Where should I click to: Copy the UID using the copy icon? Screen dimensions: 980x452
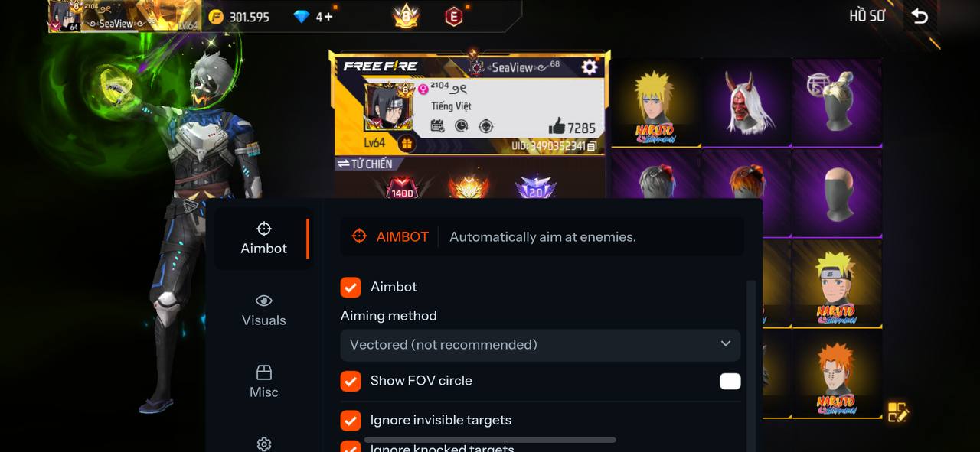point(592,146)
